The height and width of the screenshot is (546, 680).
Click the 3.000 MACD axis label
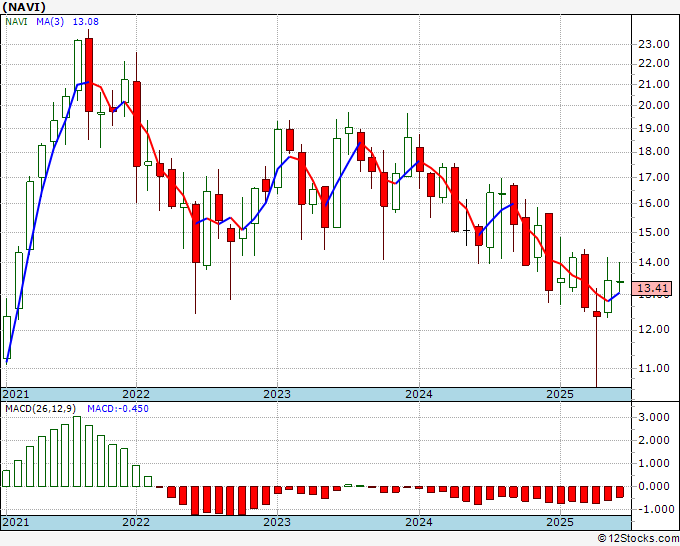[654, 418]
